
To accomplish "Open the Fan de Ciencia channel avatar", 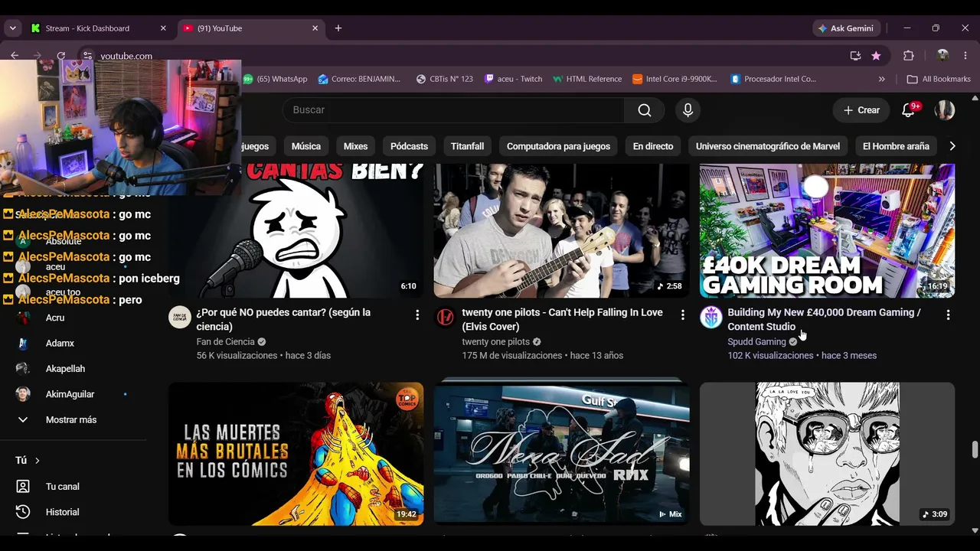I will pos(180,317).
